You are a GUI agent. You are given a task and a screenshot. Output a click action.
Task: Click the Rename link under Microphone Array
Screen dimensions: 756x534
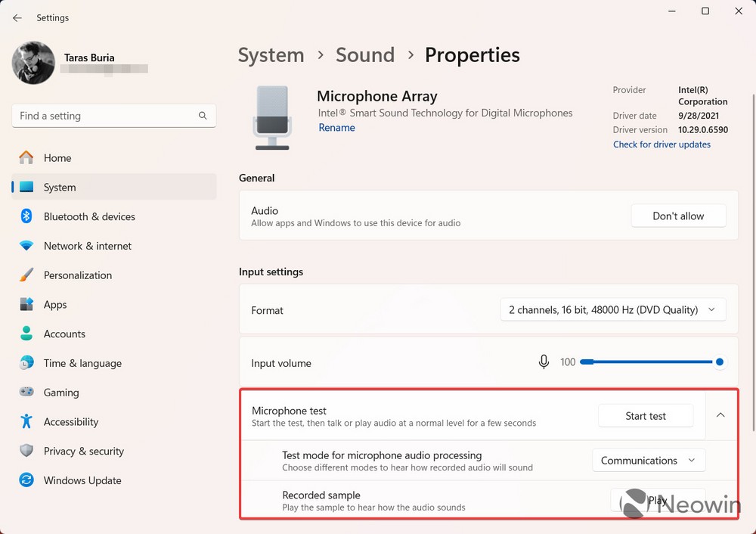(x=336, y=128)
